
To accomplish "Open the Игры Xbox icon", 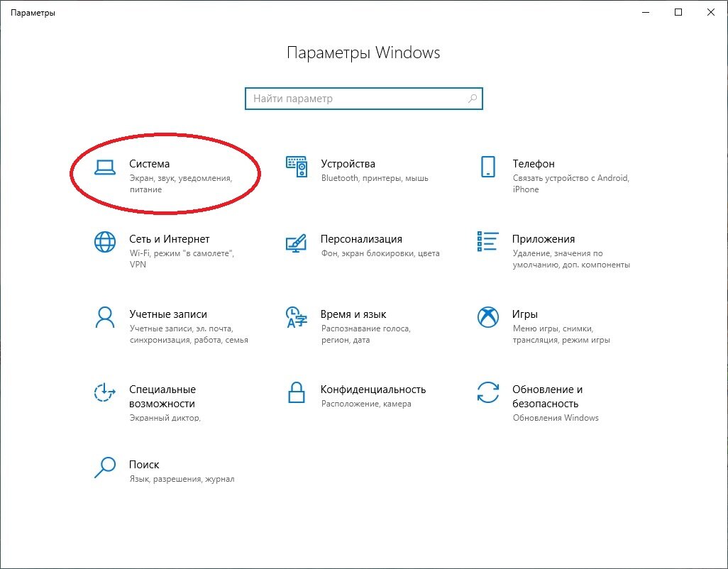I will 488,317.
